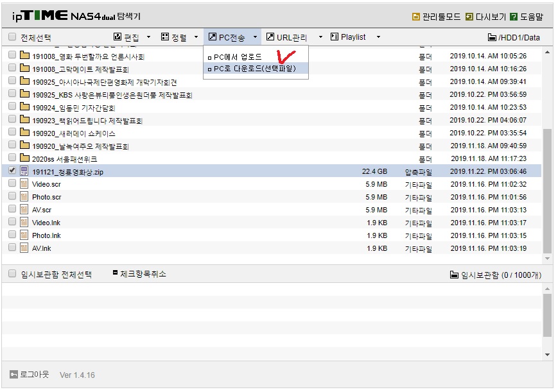This screenshot has height=392, width=558.
Task: Expand the Playlist dropdown arrow
Action: [x=379, y=37]
